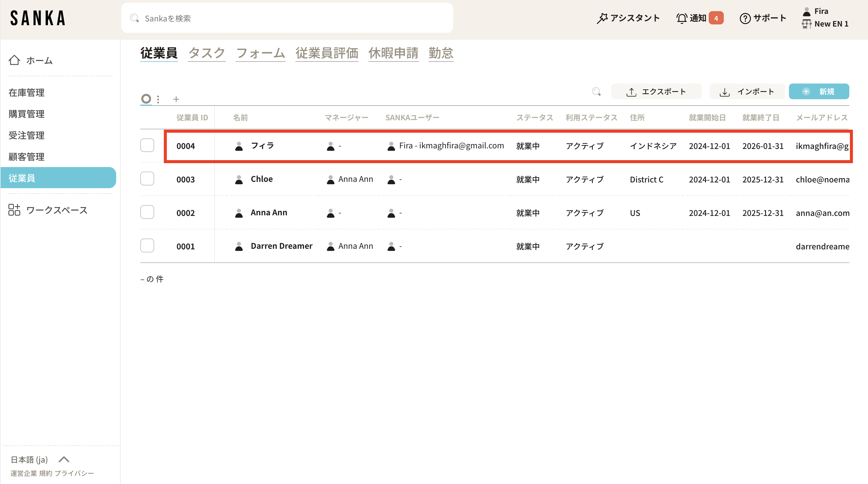Click the table search magnifier icon
The height and width of the screenshot is (484, 868).
point(596,92)
